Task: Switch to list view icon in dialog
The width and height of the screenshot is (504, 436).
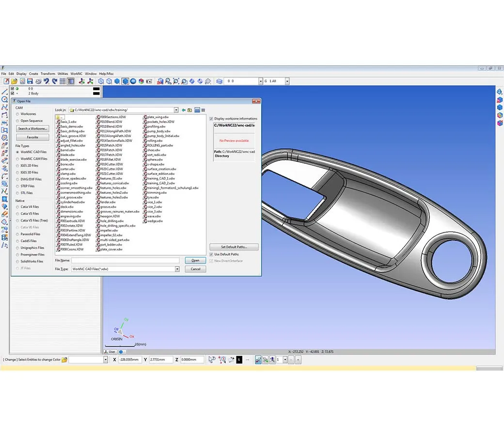Action: 197,110
